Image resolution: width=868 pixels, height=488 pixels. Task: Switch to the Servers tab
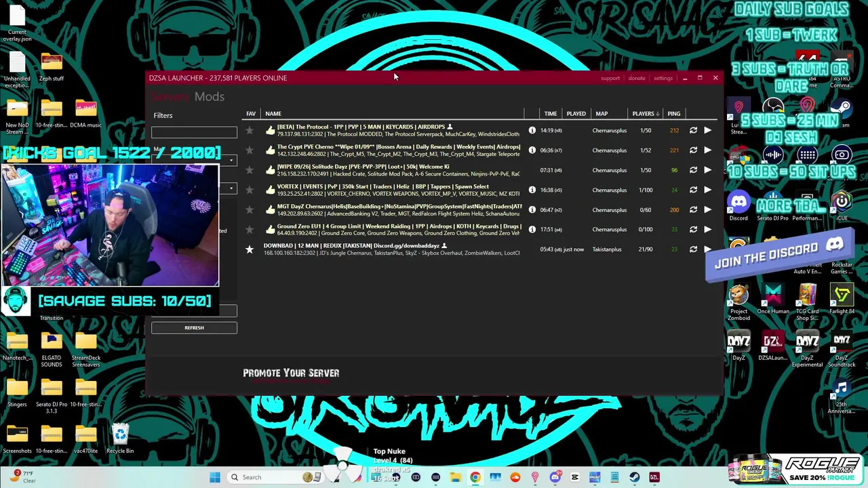pos(171,97)
